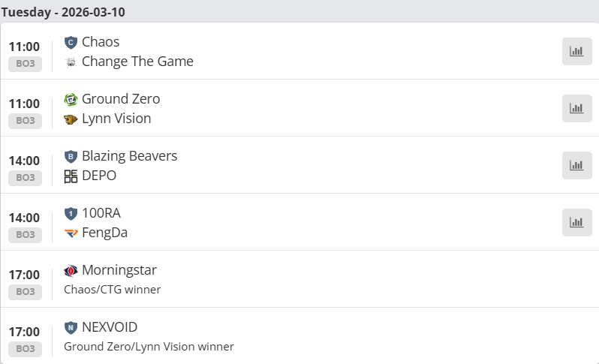
Task: Open the Blazing Beavers team link
Action: (x=129, y=156)
